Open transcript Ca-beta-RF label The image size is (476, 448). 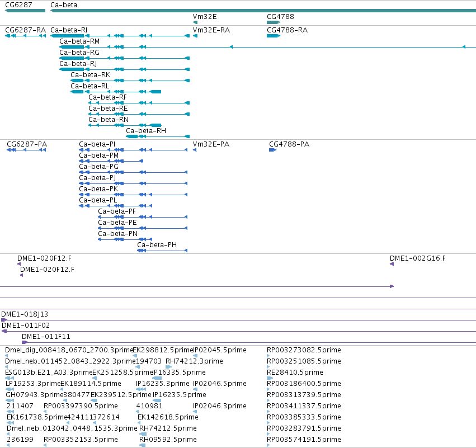tap(108, 97)
